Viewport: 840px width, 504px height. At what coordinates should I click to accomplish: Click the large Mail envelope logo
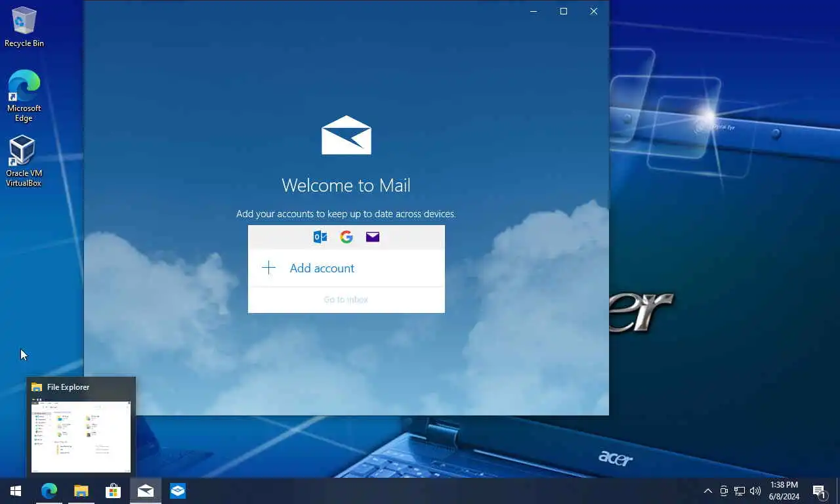click(346, 135)
